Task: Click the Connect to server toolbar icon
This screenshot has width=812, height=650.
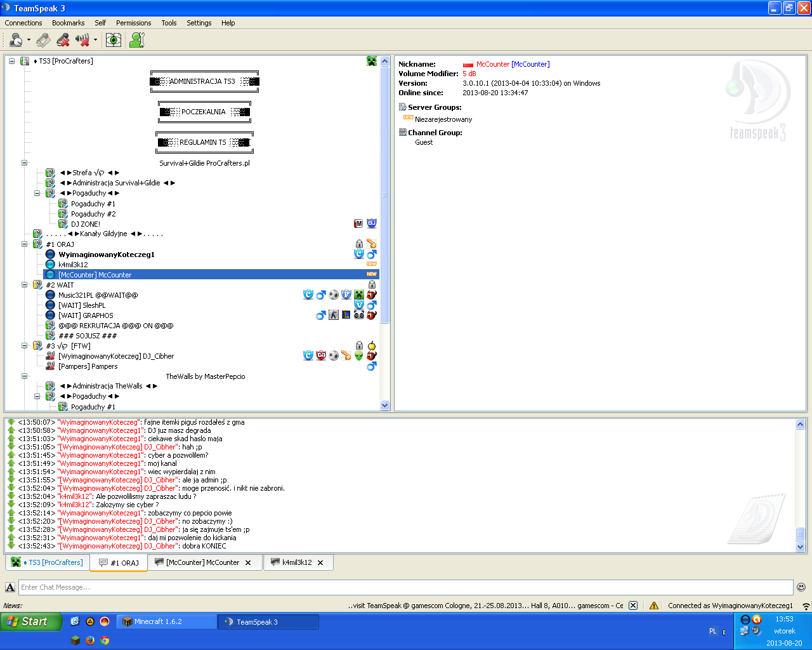Action: pos(16,40)
